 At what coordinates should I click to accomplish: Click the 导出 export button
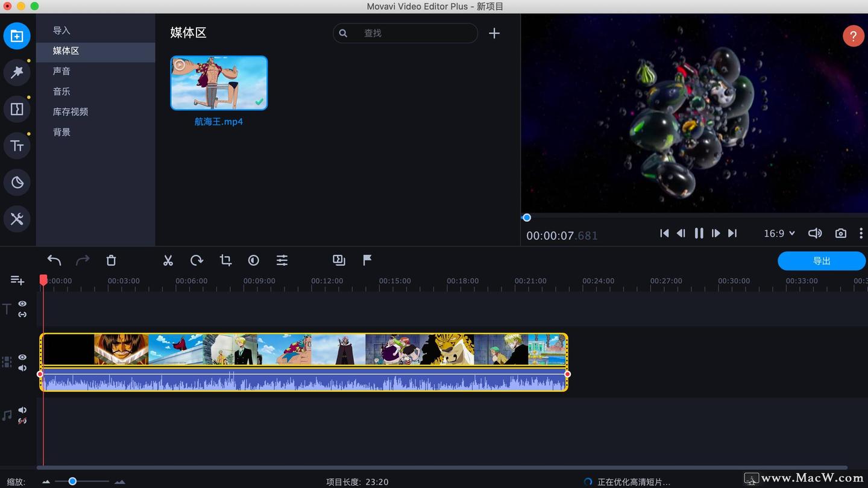[x=822, y=261]
